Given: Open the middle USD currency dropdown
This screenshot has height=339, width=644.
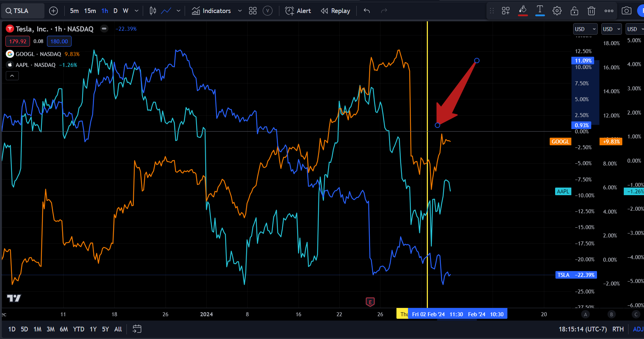Looking at the screenshot, I should [611, 29].
